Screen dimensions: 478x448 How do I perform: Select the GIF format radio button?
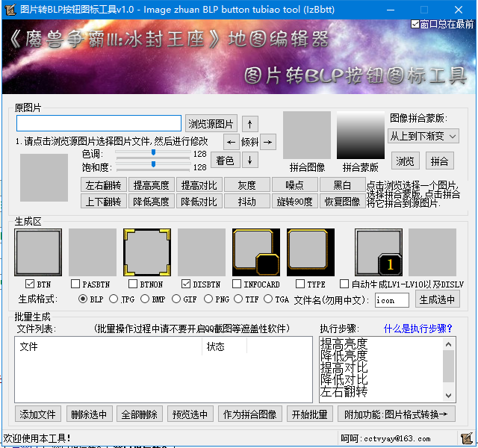(176, 299)
